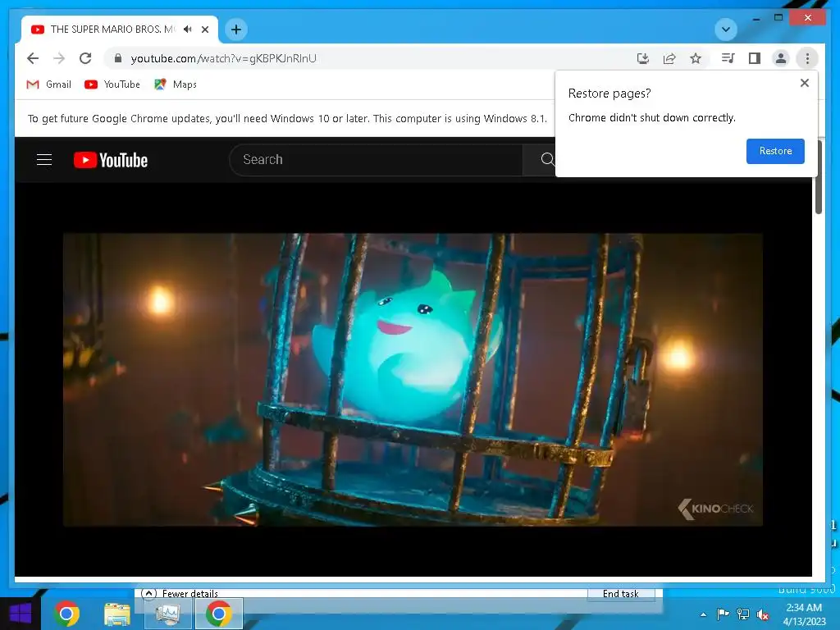The image size is (840, 630).
Task: Close the Super Mario Bros tab
Action: coord(204,30)
